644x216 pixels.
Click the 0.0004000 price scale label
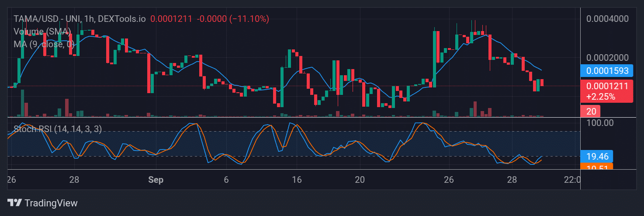[607, 19]
